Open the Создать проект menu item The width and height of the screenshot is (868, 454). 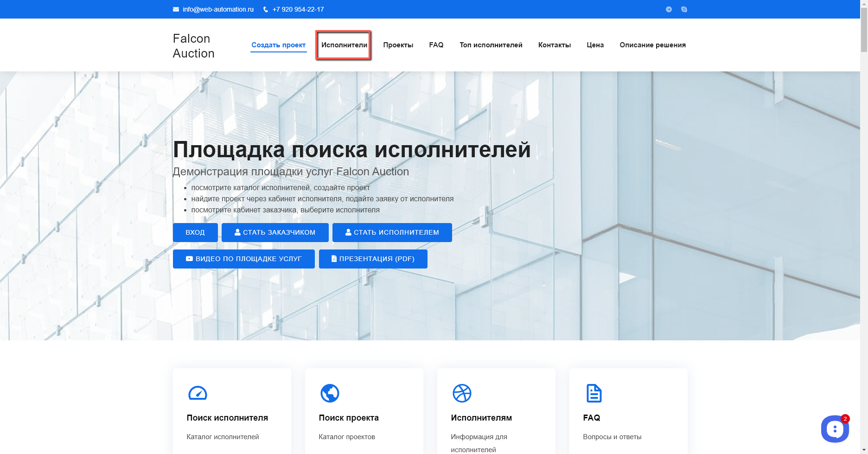pyautogui.click(x=278, y=45)
